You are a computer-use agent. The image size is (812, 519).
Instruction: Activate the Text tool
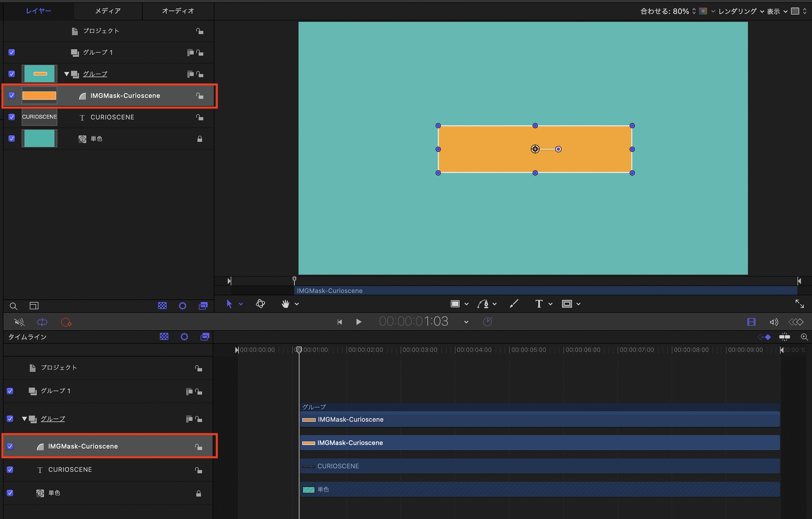[x=539, y=304]
